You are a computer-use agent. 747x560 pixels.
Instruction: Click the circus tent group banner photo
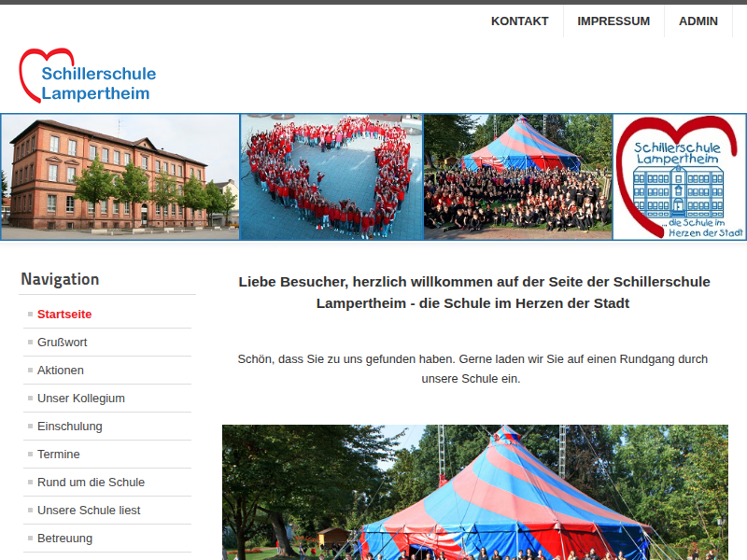518,177
